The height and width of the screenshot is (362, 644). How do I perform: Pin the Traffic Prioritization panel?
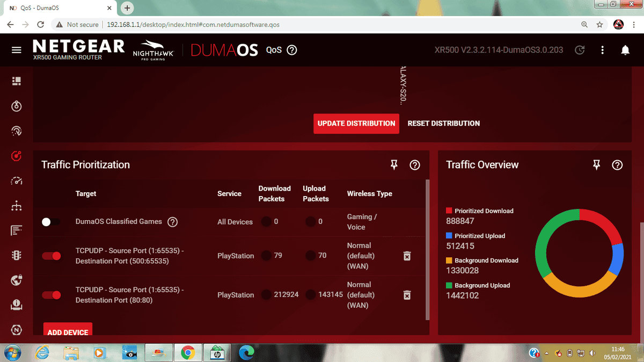pyautogui.click(x=394, y=165)
